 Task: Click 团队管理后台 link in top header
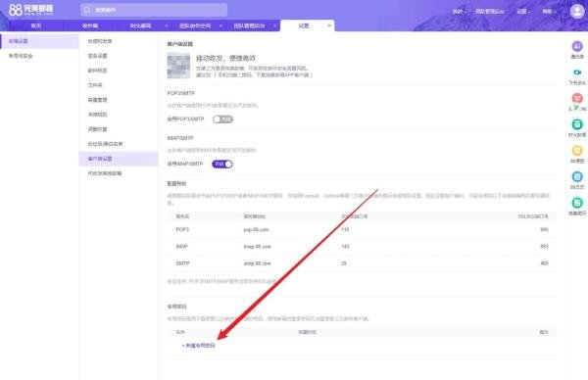(490, 12)
